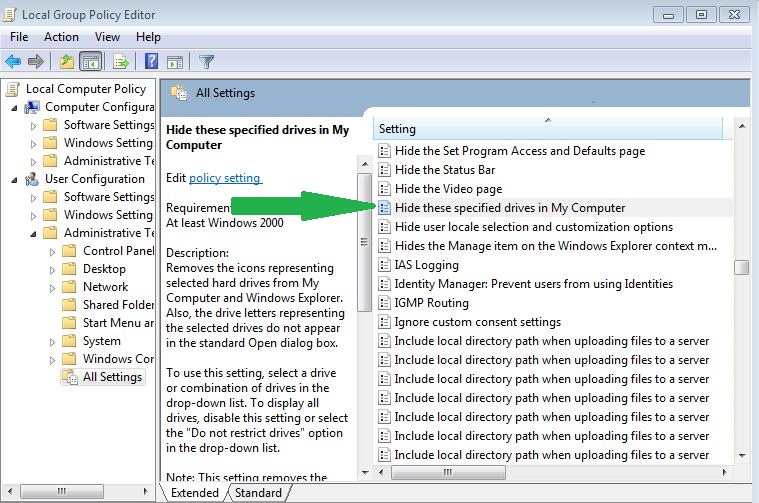Collapse the Computer Configuration node
Image resolution: width=759 pixels, height=503 pixels.
15,108
